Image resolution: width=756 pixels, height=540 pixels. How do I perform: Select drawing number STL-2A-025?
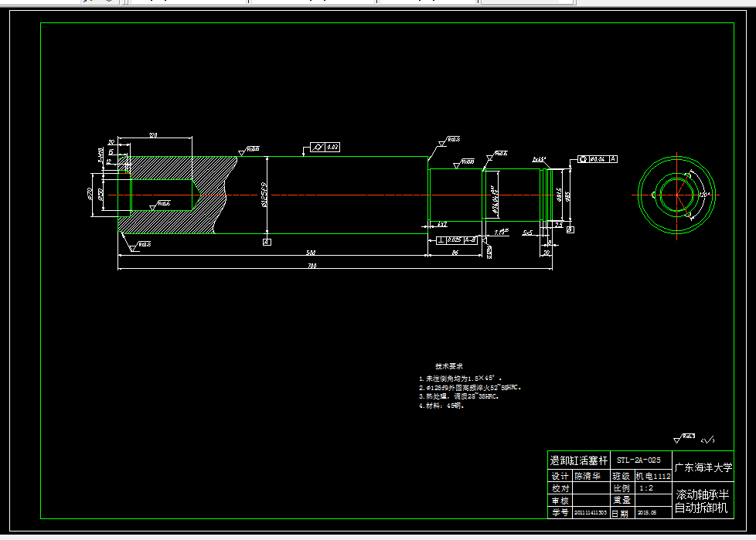tap(639, 460)
